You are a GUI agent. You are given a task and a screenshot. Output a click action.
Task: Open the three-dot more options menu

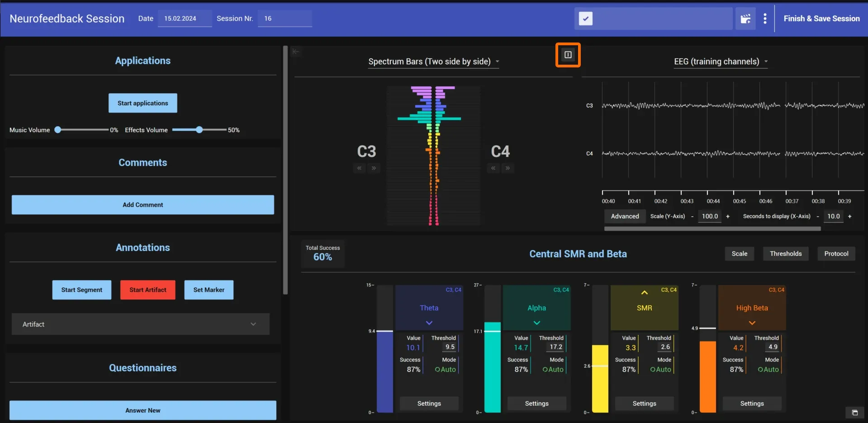coord(765,19)
